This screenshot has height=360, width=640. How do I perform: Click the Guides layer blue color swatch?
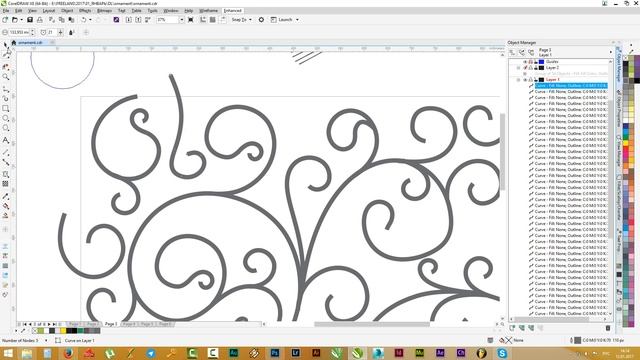click(x=541, y=62)
